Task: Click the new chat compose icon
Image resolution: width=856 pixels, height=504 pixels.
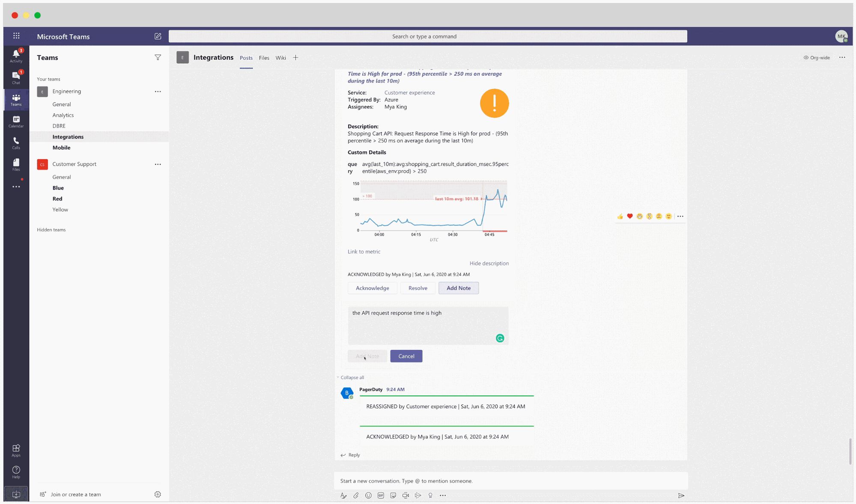Action: [158, 36]
